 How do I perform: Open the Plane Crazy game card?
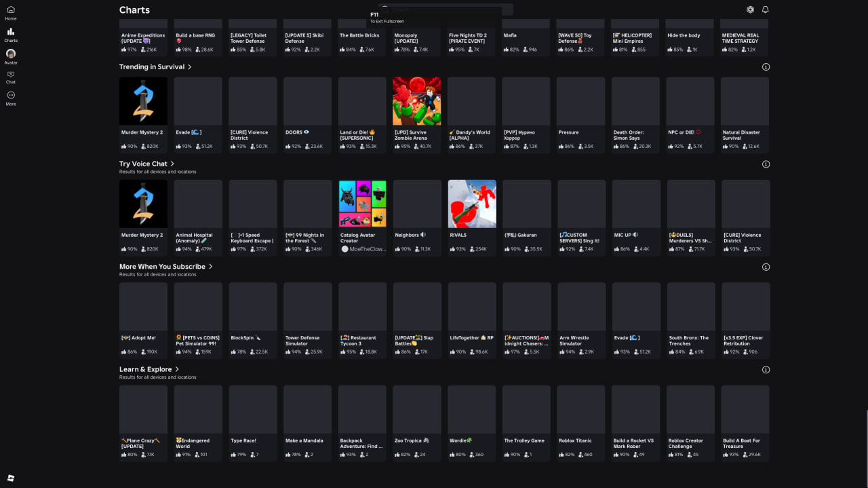point(143,424)
